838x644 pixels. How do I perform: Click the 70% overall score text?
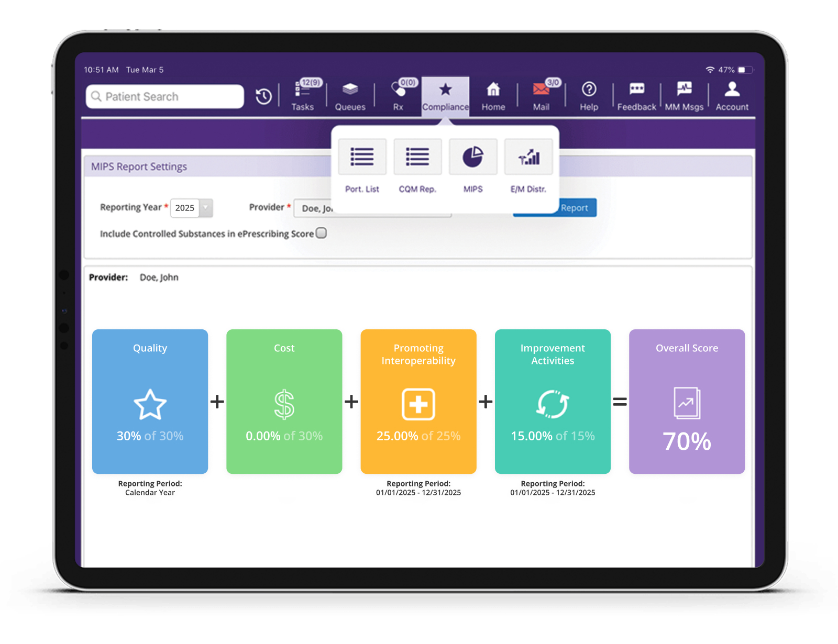(x=687, y=441)
